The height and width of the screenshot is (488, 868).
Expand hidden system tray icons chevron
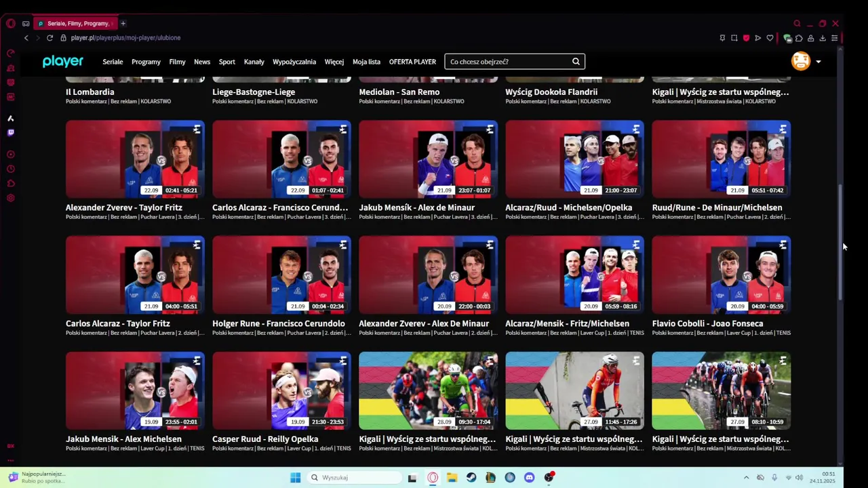point(746,478)
